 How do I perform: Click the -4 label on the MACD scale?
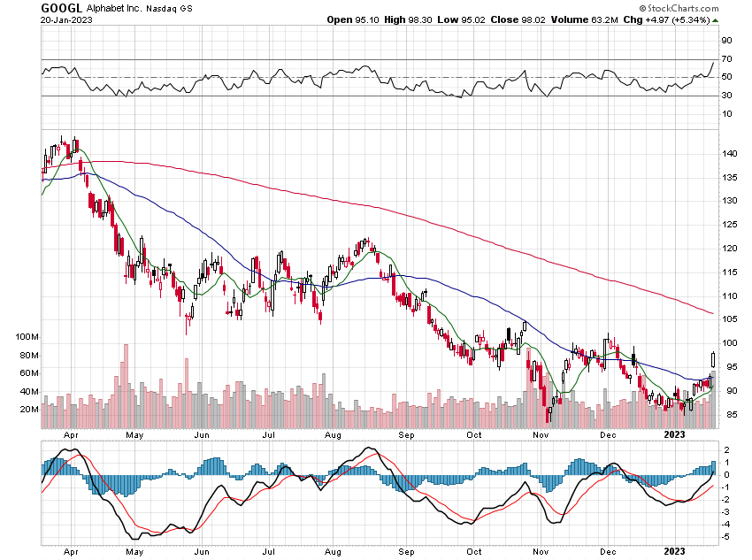[x=726, y=525]
